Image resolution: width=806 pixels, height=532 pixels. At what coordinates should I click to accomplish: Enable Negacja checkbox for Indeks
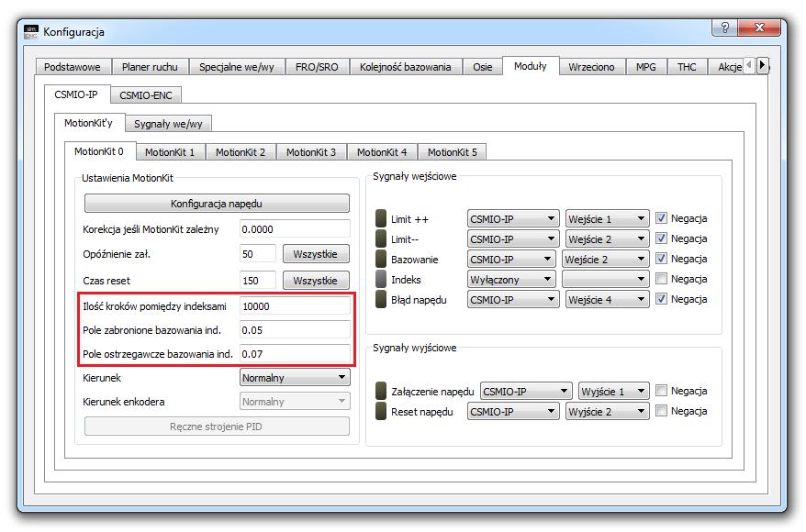point(661,279)
